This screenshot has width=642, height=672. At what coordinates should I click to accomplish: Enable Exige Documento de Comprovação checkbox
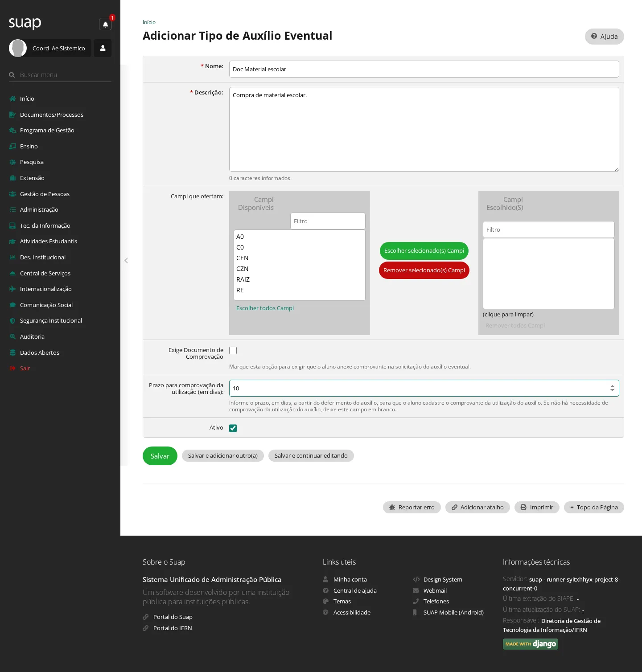233,350
